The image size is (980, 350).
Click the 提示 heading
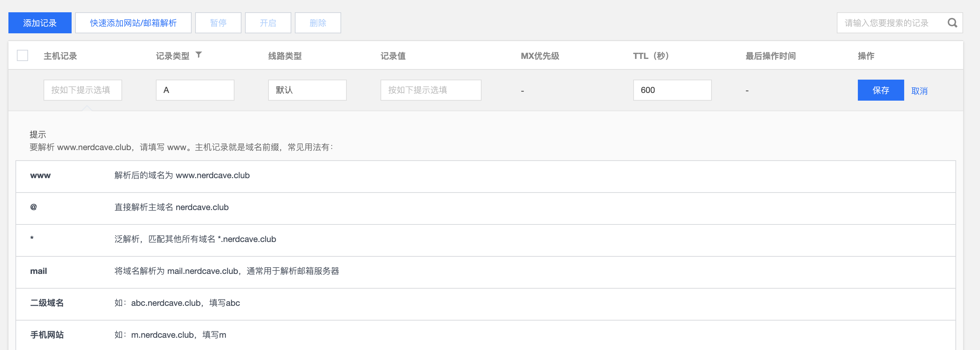pos(38,135)
